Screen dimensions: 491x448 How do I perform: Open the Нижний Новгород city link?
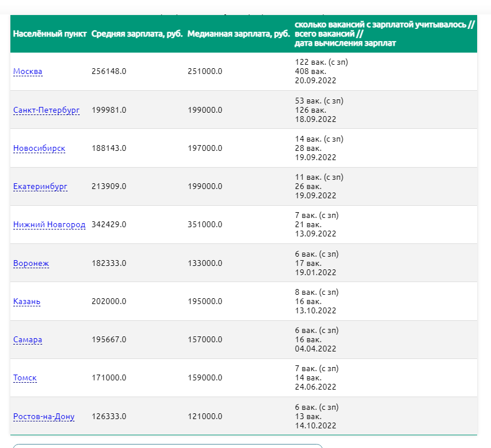(x=49, y=225)
